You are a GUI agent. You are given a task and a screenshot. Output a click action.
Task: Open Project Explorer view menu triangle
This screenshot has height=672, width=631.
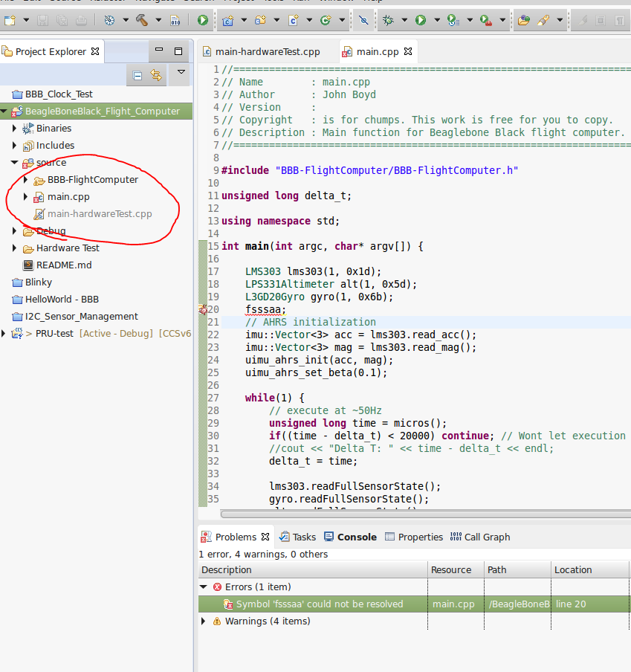click(181, 72)
